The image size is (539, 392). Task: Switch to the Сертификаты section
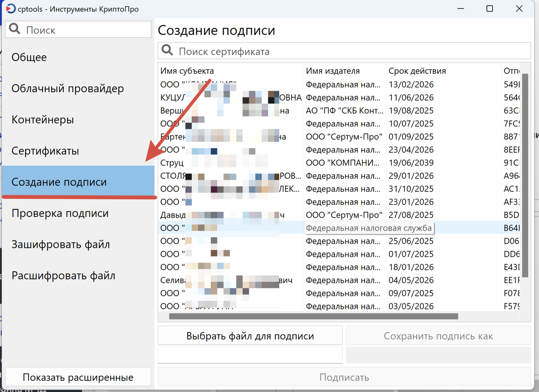pyautogui.click(x=78, y=151)
